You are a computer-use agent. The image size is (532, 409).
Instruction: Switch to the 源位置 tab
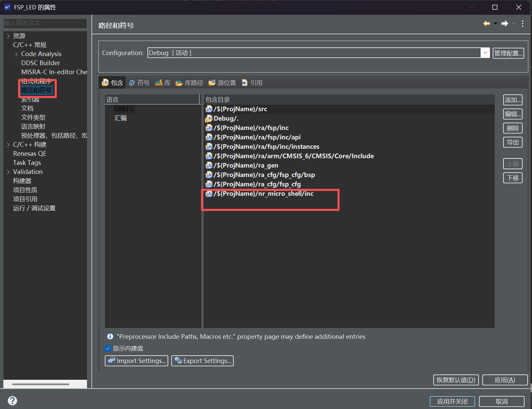[222, 83]
